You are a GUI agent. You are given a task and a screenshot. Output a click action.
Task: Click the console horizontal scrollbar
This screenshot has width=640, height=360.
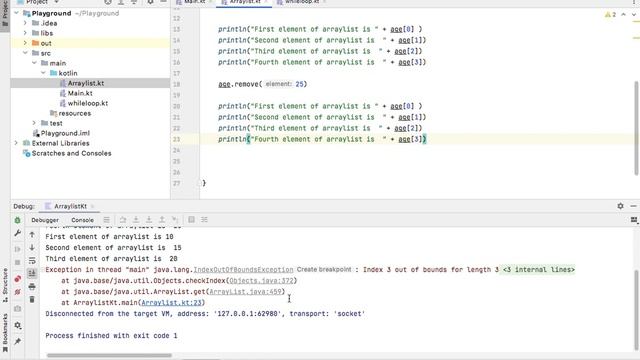(109, 356)
